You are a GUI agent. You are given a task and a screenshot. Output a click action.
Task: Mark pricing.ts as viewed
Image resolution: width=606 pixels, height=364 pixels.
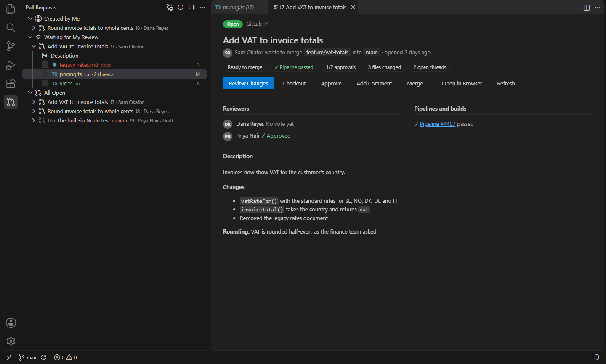(x=45, y=74)
